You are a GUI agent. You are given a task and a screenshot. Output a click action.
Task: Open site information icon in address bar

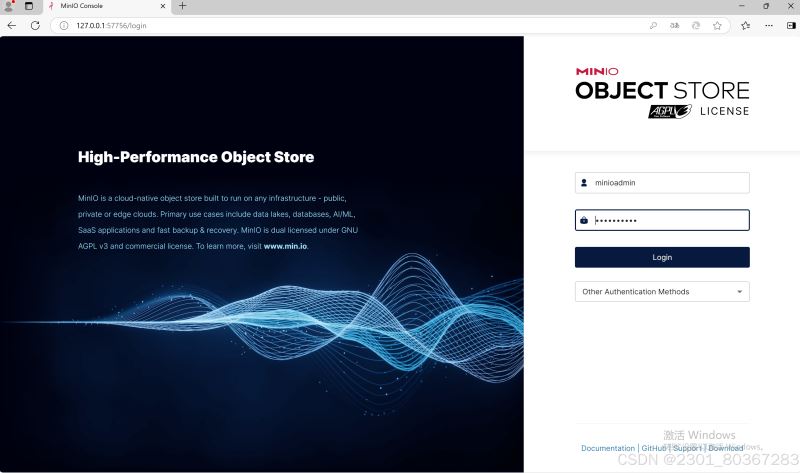(64, 26)
